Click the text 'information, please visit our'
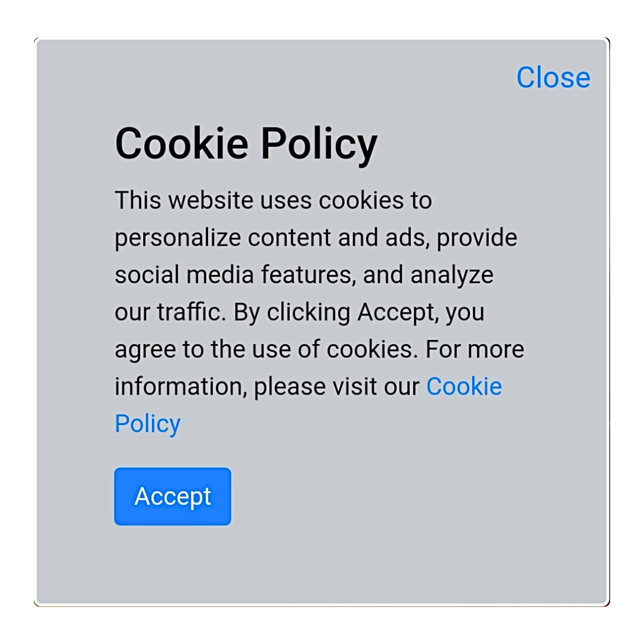644x644 pixels. pyautogui.click(x=267, y=387)
